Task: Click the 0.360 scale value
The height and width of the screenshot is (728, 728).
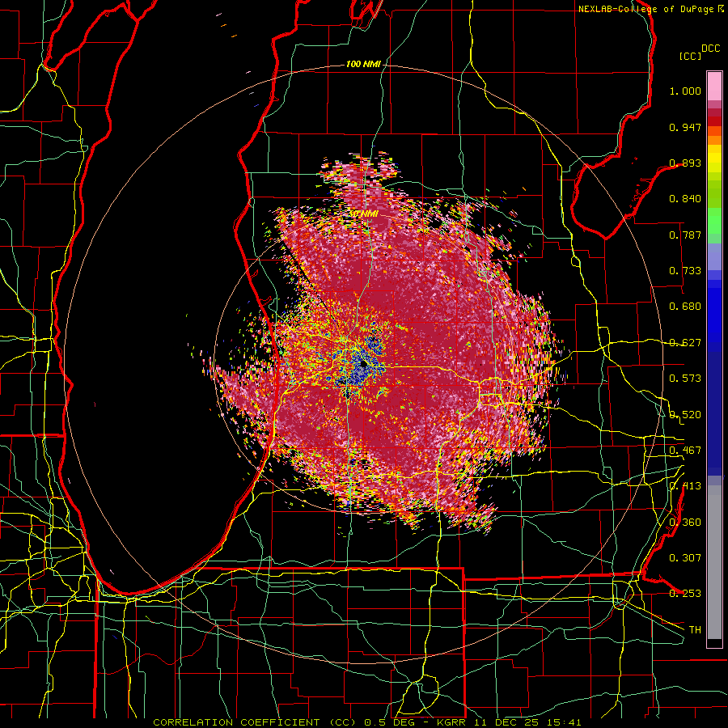Action: tap(685, 523)
